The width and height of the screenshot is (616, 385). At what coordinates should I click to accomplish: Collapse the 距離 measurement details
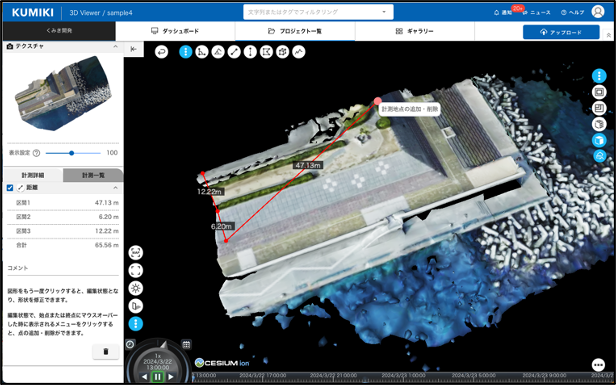tap(116, 188)
